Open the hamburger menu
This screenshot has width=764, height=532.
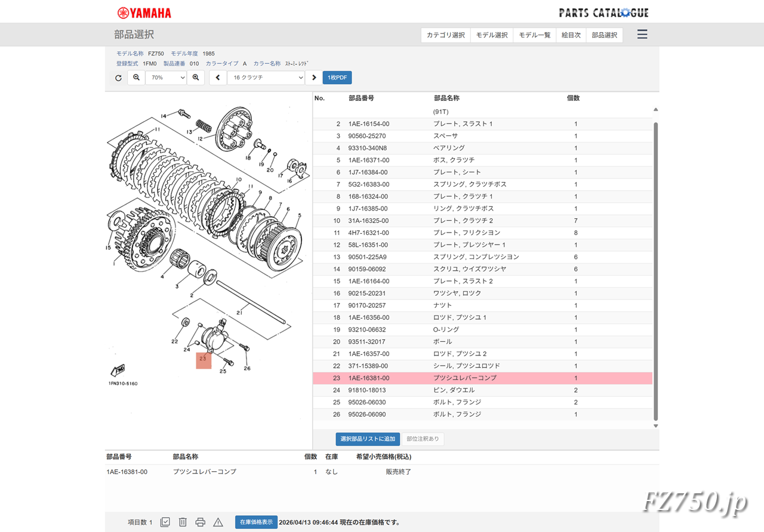coord(642,34)
